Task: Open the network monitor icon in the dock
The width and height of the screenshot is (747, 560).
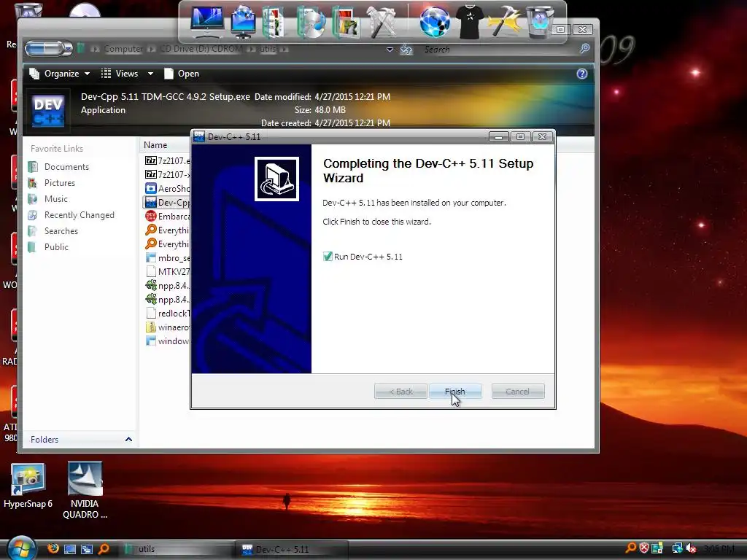Action: pos(244,22)
